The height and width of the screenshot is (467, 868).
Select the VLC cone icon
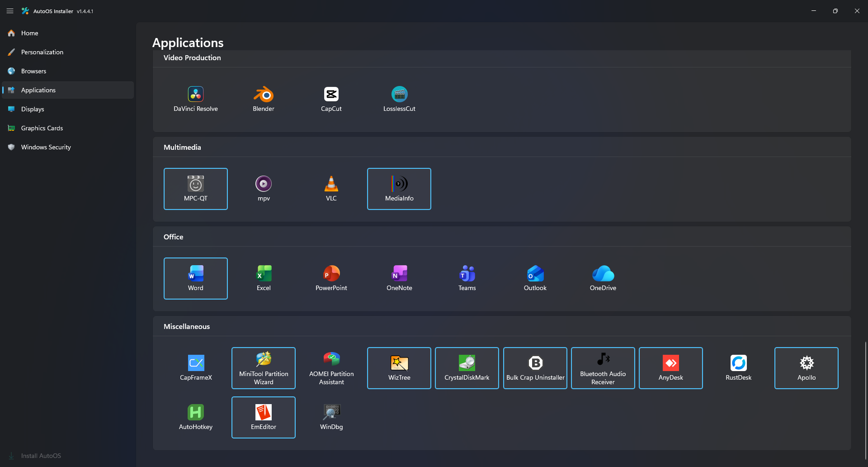pyautogui.click(x=331, y=184)
